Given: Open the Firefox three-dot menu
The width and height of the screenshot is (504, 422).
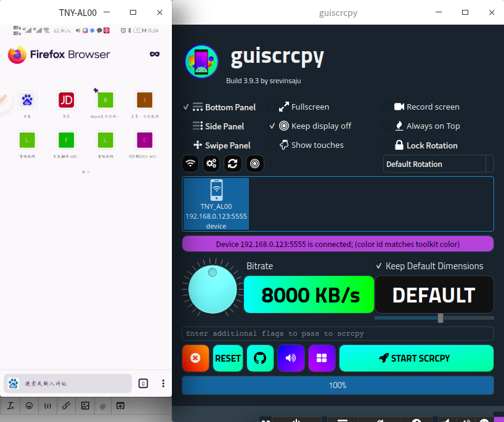Looking at the screenshot, I should point(163,383).
